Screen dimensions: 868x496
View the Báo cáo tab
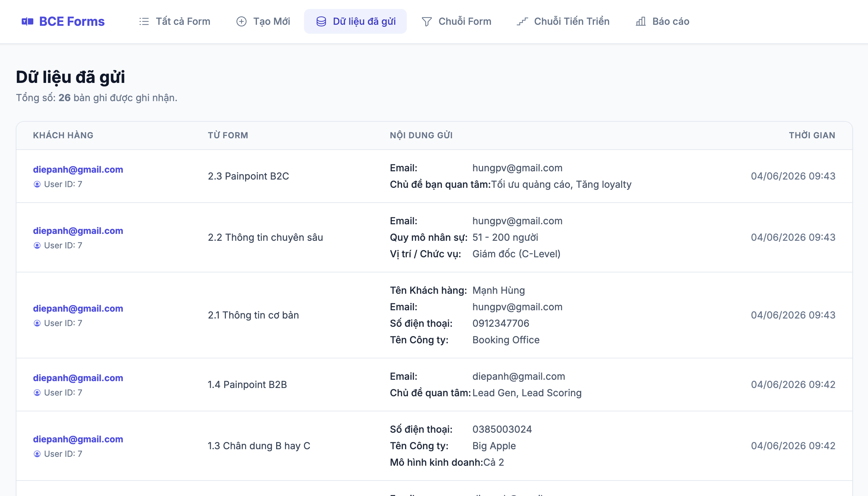(x=662, y=22)
